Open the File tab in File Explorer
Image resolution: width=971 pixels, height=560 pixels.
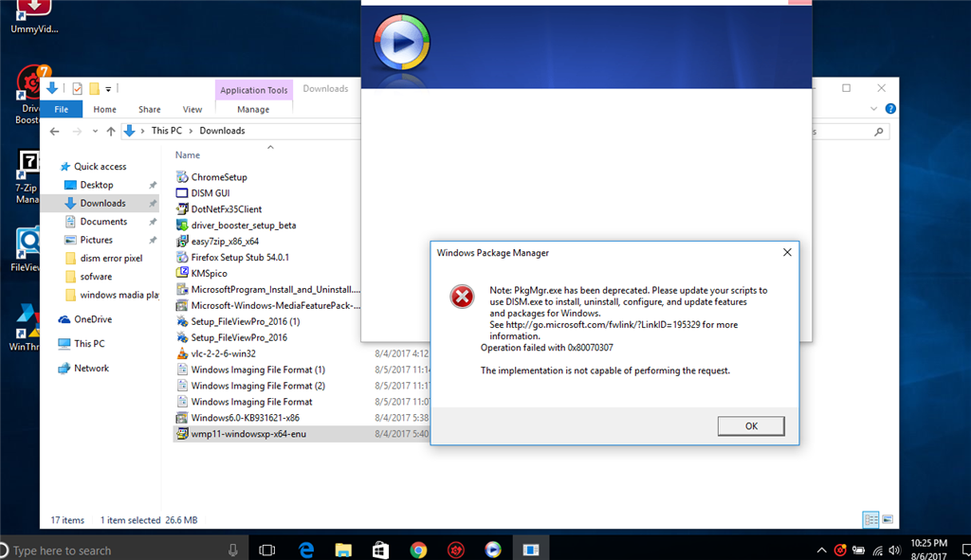tap(62, 110)
